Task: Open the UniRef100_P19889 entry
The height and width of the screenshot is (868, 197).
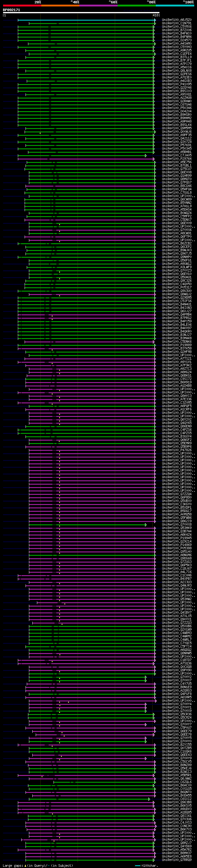Action: 176,345
